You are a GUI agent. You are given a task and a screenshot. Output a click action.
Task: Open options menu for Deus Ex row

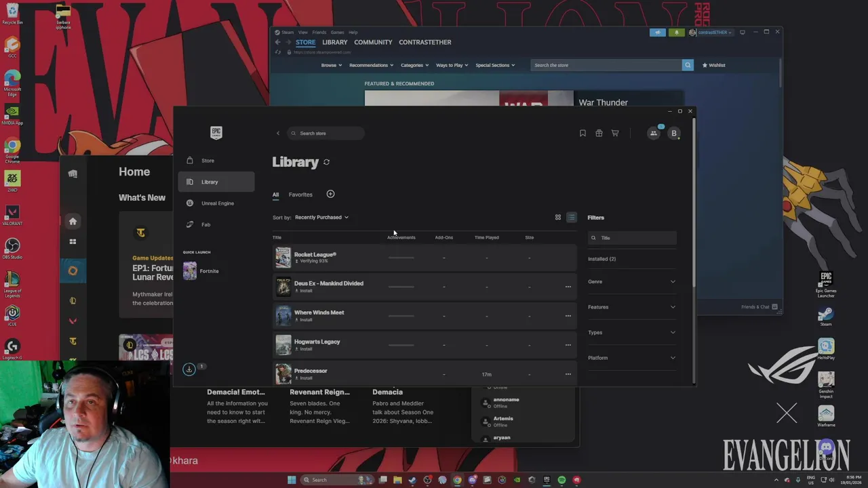point(568,287)
